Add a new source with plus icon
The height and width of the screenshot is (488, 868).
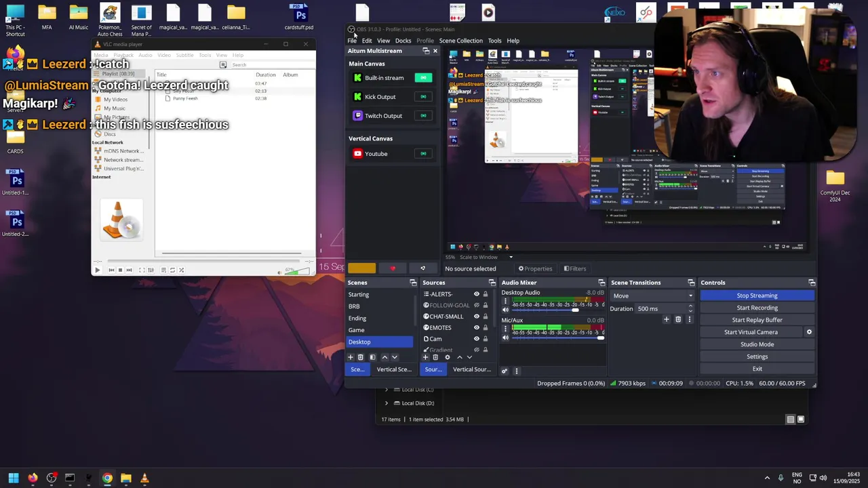click(426, 357)
